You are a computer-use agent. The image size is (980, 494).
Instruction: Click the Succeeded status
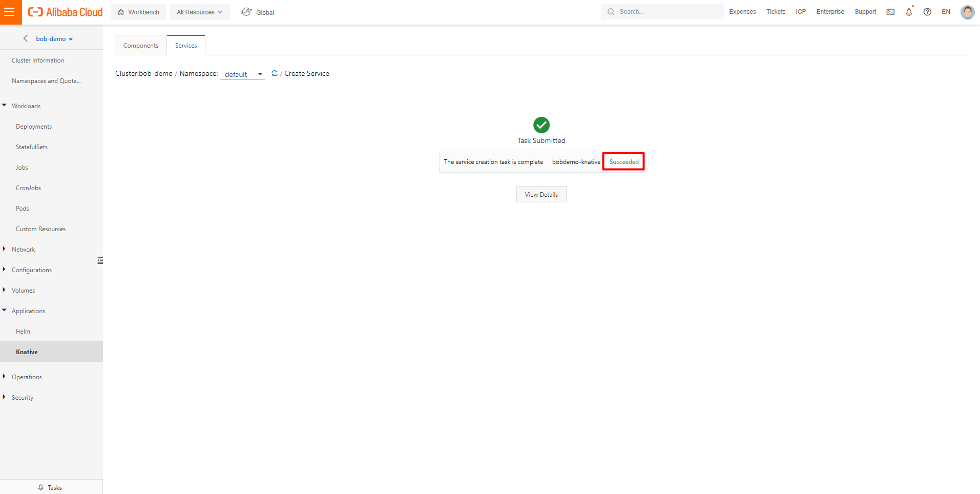pyautogui.click(x=624, y=161)
